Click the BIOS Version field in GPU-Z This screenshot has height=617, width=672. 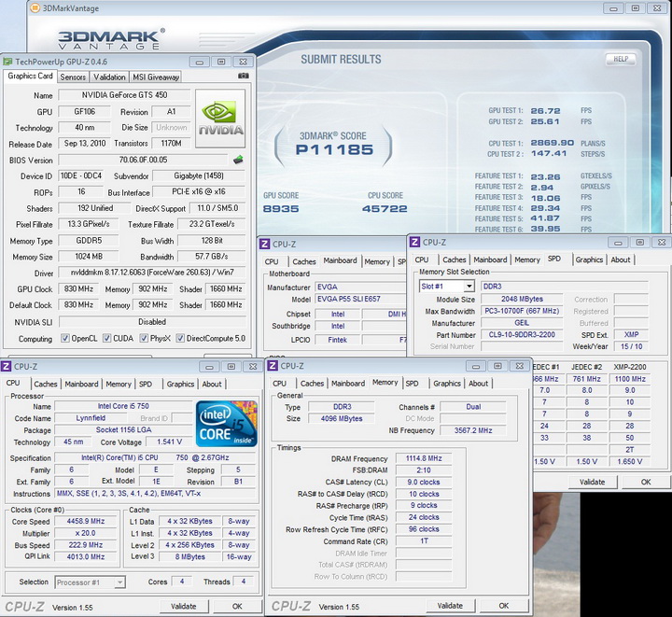pyautogui.click(x=142, y=161)
